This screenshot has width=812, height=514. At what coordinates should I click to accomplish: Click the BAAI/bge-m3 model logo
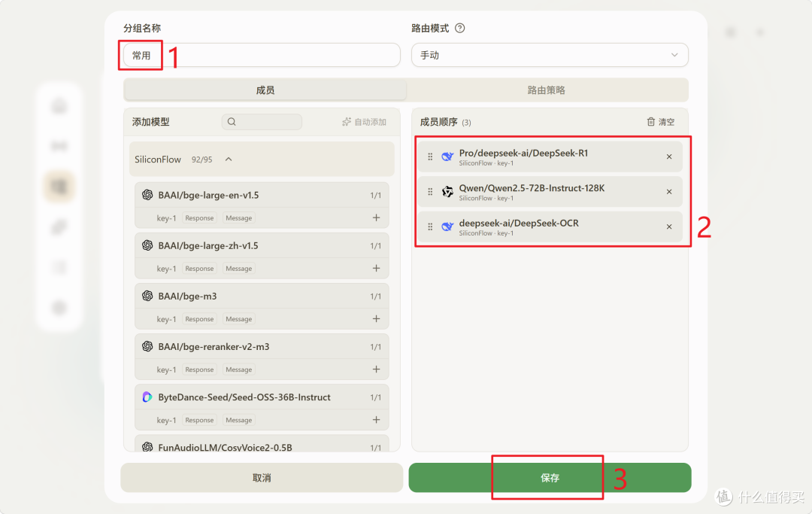coord(147,296)
